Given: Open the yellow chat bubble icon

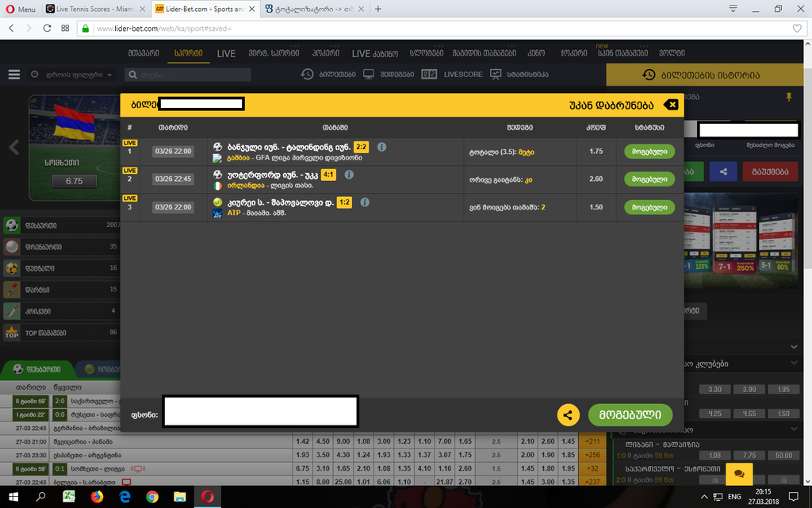Looking at the screenshot, I should (739, 474).
